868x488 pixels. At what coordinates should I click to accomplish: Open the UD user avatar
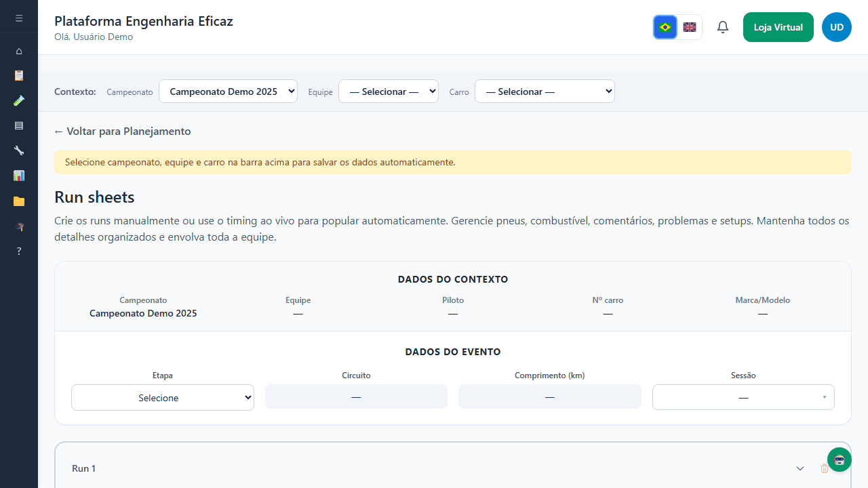tap(836, 27)
